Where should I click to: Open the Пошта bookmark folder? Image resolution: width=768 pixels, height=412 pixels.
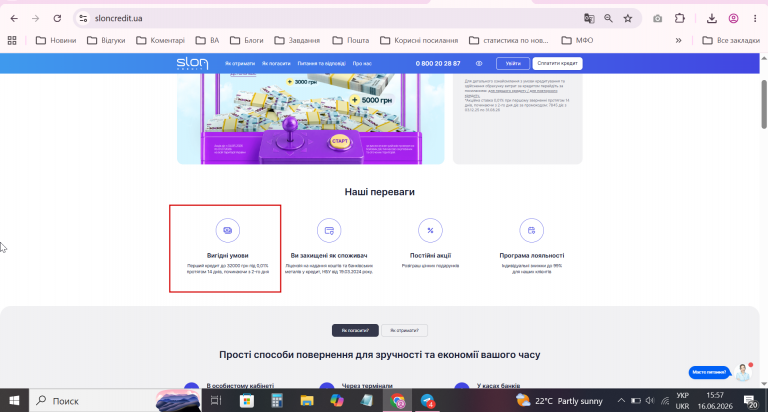click(351, 40)
